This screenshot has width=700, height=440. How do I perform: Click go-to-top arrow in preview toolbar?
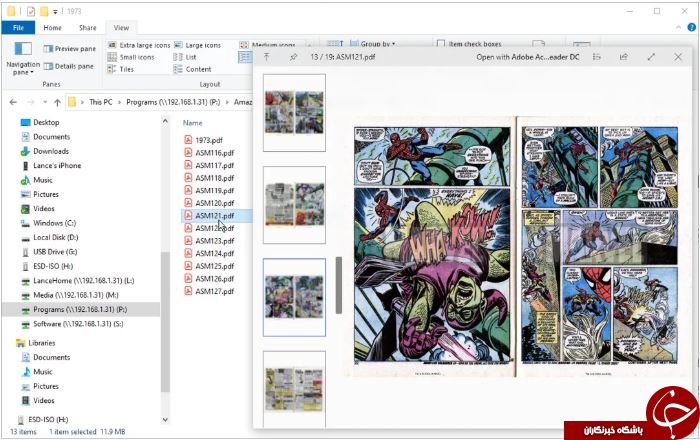click(267, 57)
